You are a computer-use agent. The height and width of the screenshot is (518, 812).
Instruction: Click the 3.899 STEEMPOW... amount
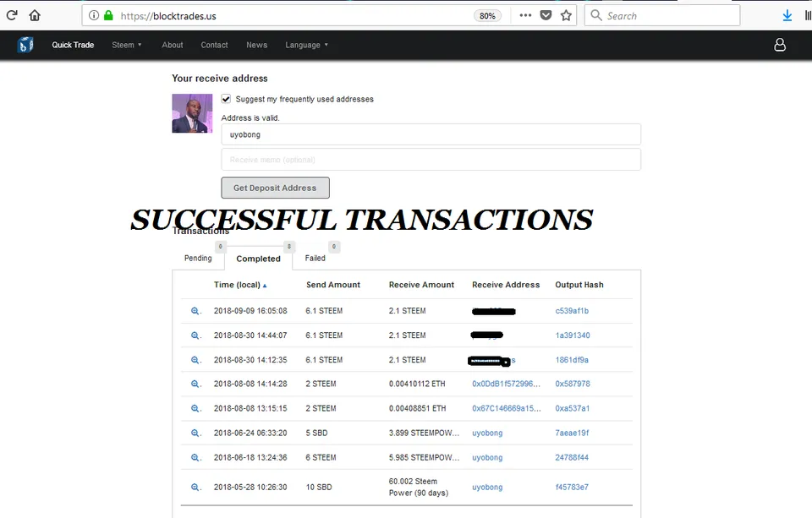(x=424, y=433)
